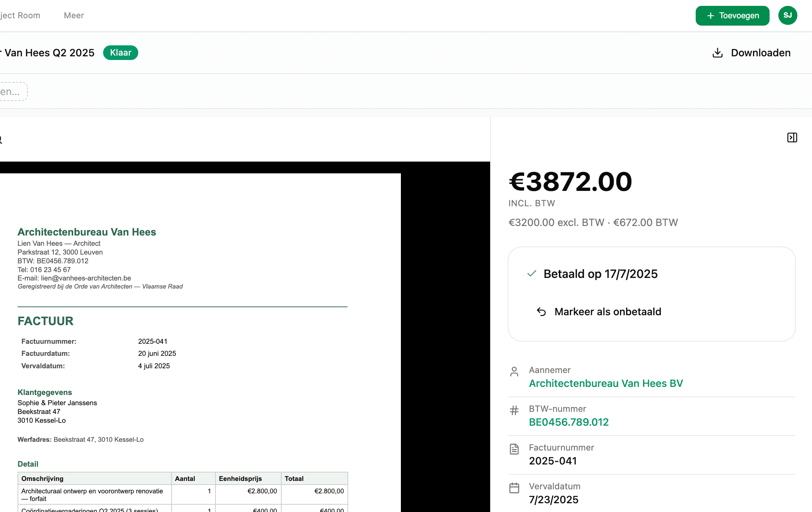Click the download arrow icon

click(718, 53)
